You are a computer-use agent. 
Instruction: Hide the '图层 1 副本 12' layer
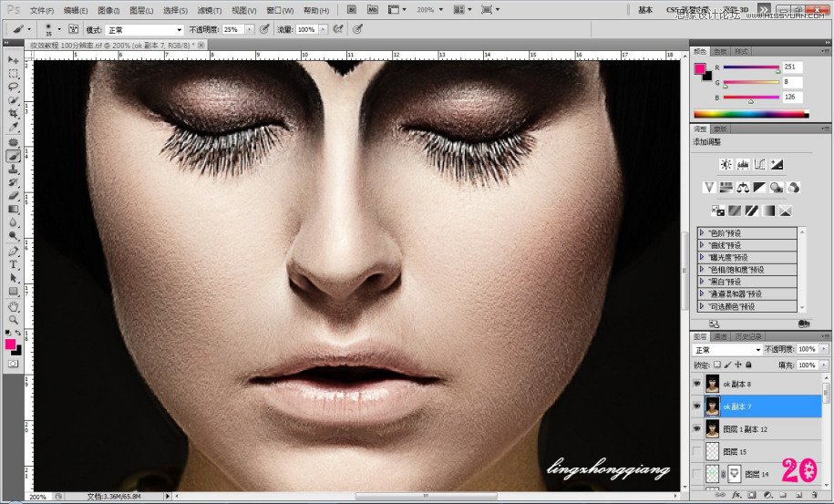point(697,428)
